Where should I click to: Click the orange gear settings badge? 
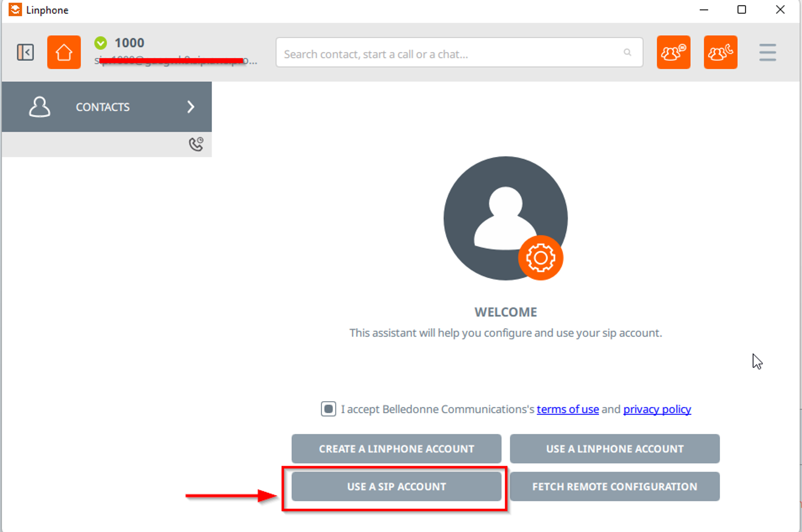(x=540, y=258)
